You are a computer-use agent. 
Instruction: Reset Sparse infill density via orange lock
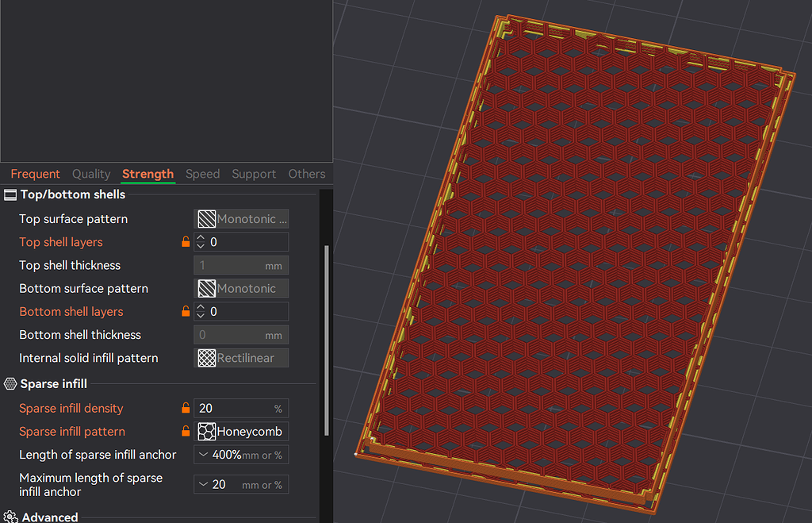click(186, 408)
